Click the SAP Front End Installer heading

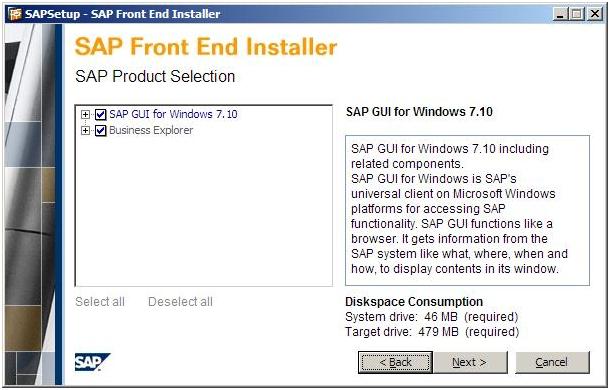point(206,47)
